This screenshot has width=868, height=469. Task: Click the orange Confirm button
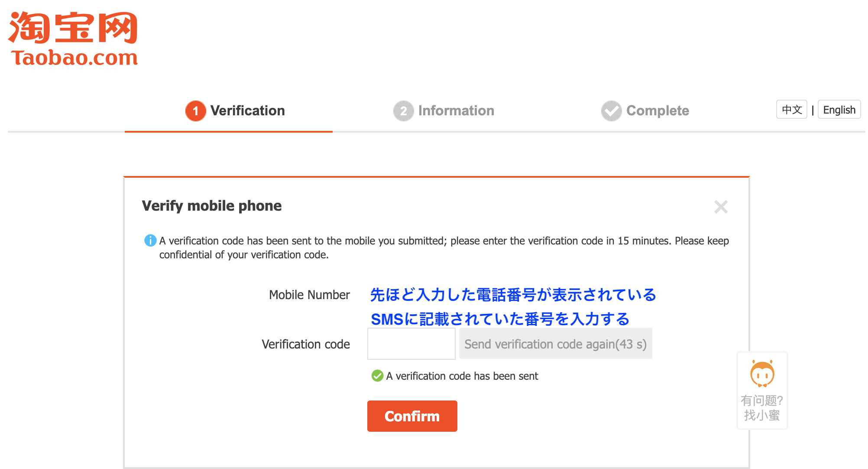tap(412, 416)
